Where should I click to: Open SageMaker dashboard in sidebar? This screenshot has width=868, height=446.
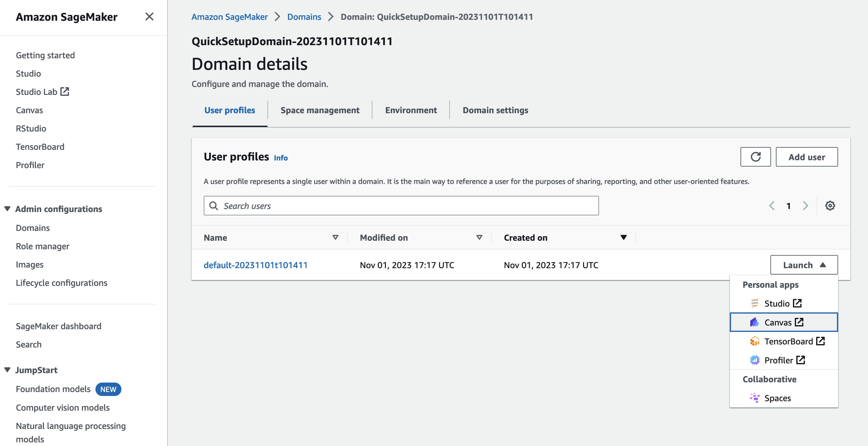coord(58,326)
